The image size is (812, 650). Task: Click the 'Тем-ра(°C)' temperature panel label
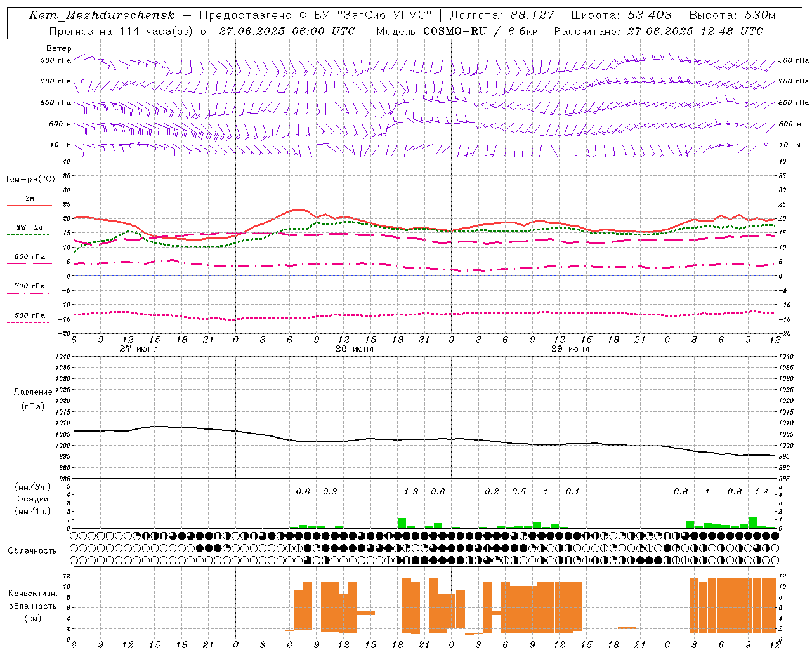coord(30,180)
